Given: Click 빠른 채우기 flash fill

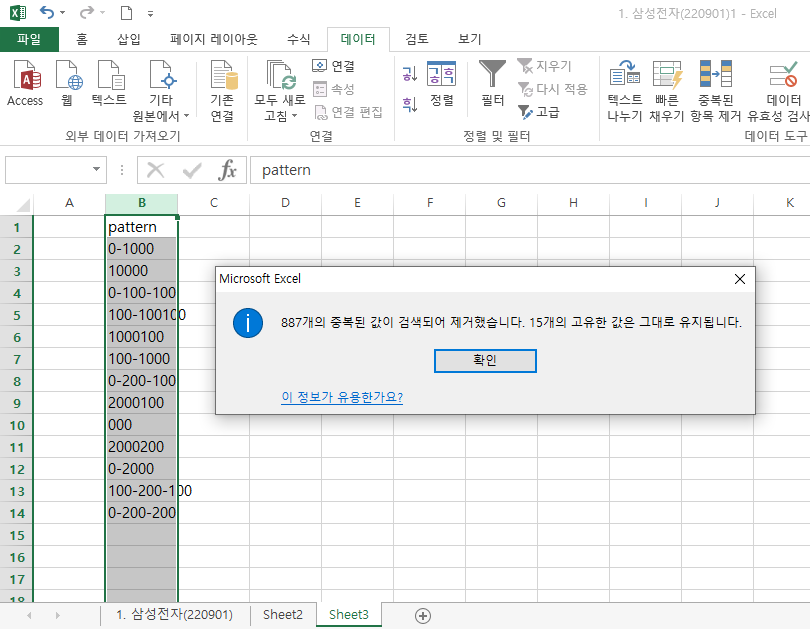Looking at the screenshot, I should click(x=667, y=90).
